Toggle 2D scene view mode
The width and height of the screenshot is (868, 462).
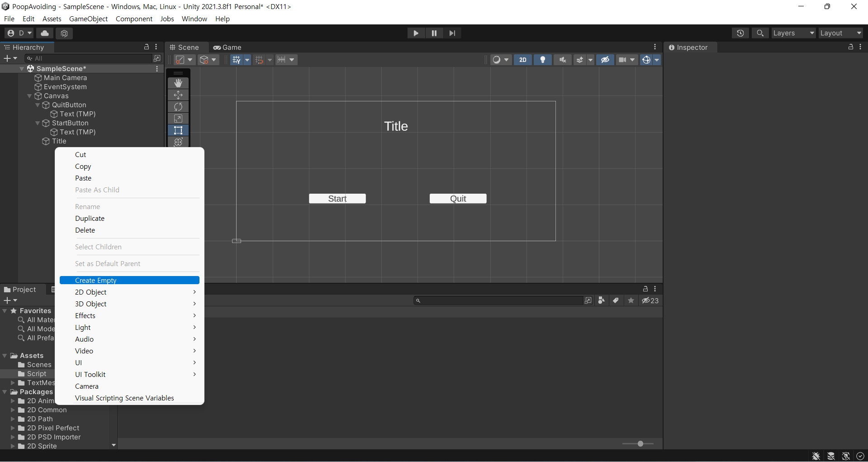pos(523,60)
